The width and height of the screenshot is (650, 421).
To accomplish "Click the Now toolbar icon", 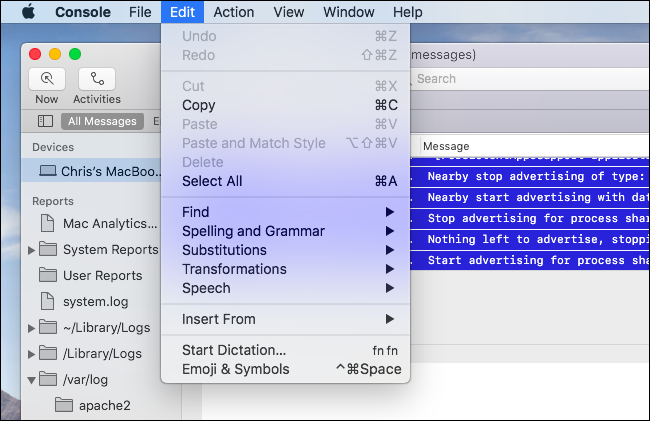I will [x=47, y=79].
